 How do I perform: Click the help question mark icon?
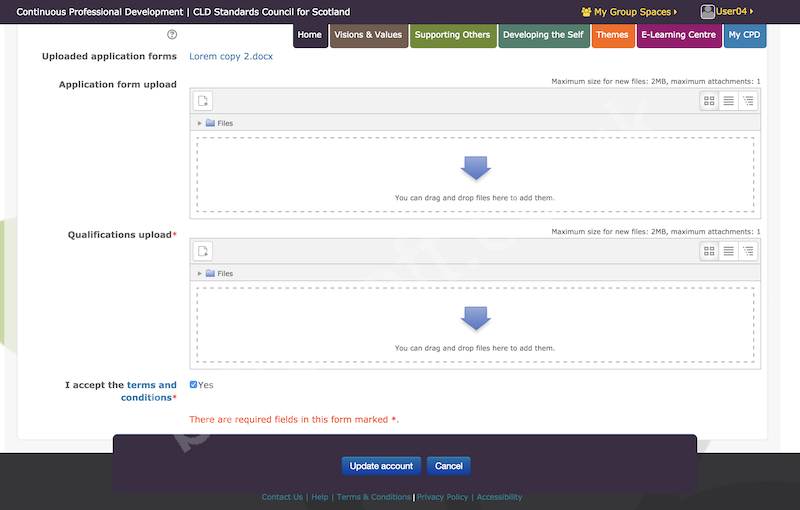pos(172,35)
